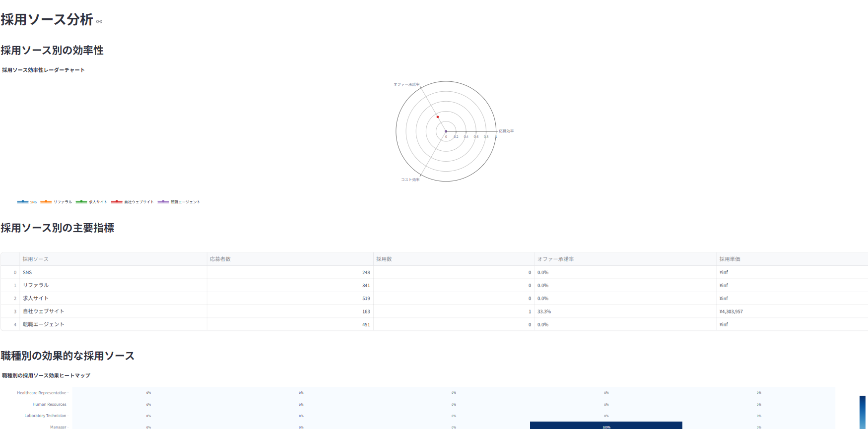Screen dimensions: 868x429
Task: Click the 341 applicants cell
Action: (290, 285)
